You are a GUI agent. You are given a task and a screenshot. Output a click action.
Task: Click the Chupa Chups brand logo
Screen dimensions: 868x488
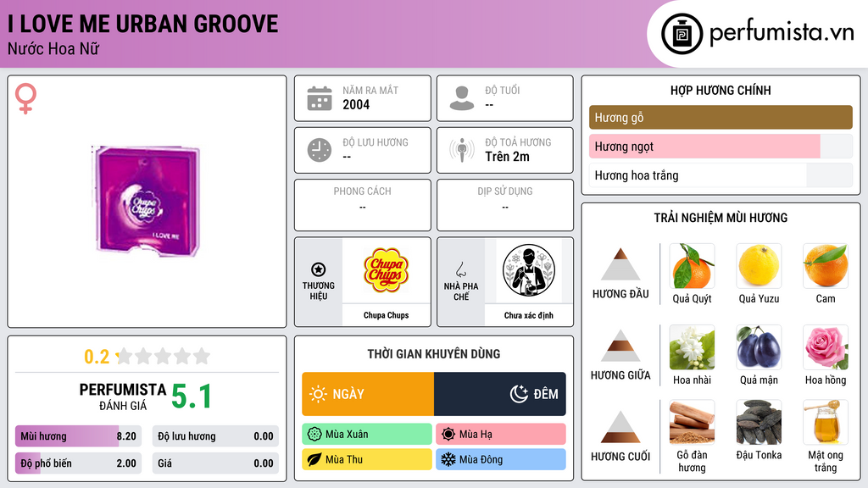coord(386,270)
